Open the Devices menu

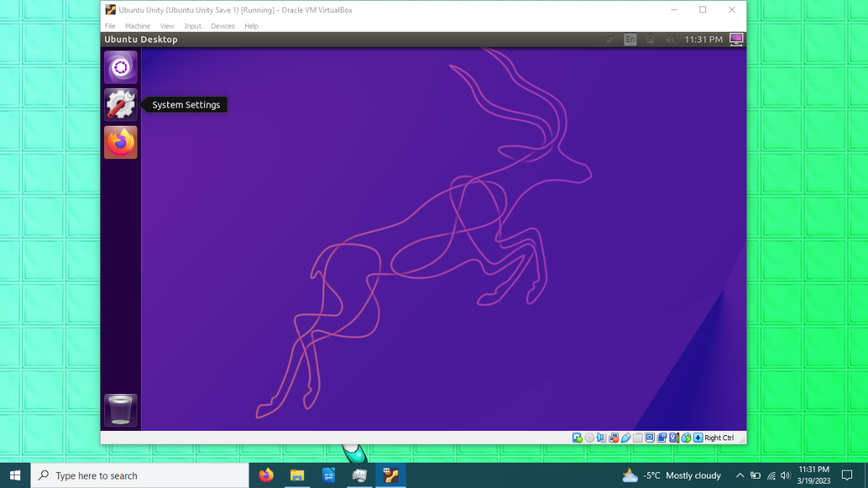pyautogui.click(x=223, y=26)
